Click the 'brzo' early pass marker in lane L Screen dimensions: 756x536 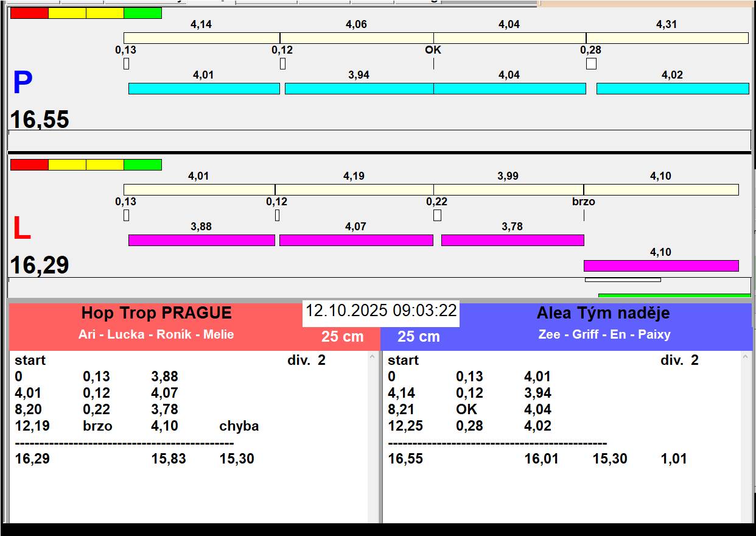pyautogui.click(x=583, y=202)
